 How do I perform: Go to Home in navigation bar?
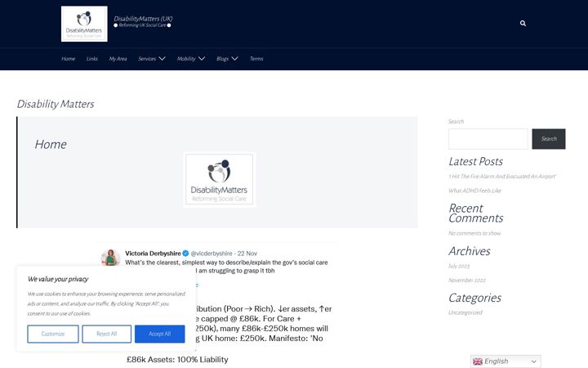[69, 59]
